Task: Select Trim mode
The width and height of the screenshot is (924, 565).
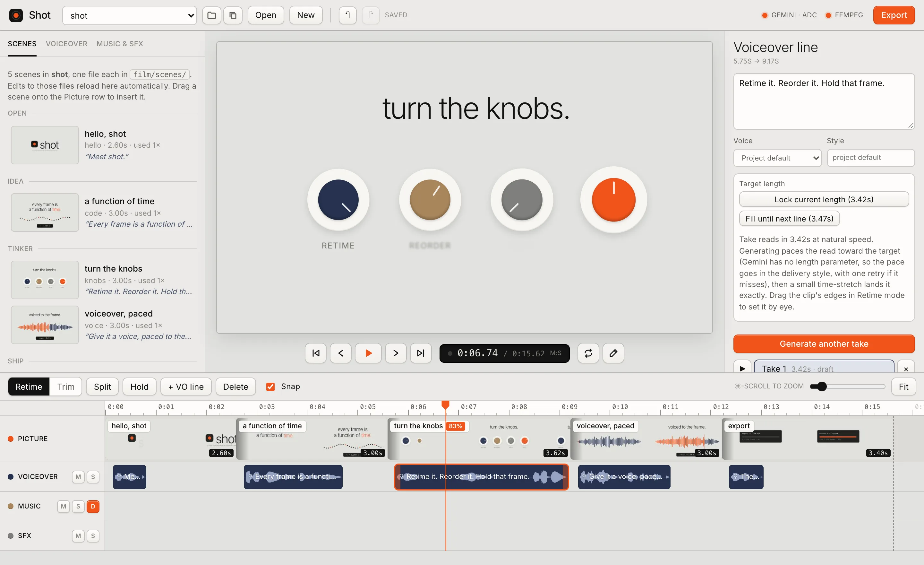Action: 66,387
